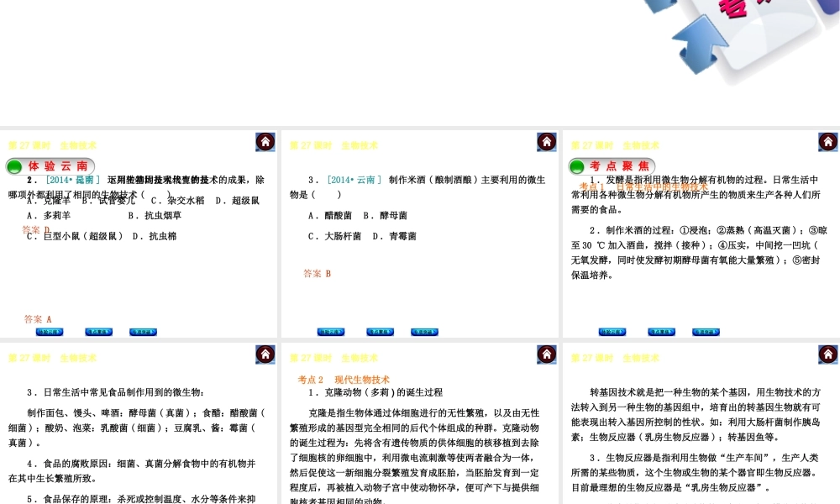Viewport: 840px width, 504px height.
Task: Click the rightmost blue nav button on 体验云南 slide
Action: point(143,332)
